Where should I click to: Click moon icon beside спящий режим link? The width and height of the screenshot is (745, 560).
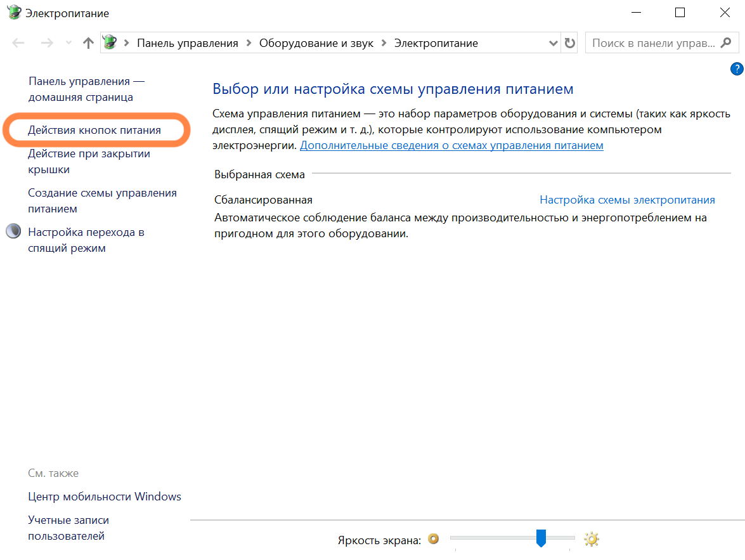click(x=13, y=231)
